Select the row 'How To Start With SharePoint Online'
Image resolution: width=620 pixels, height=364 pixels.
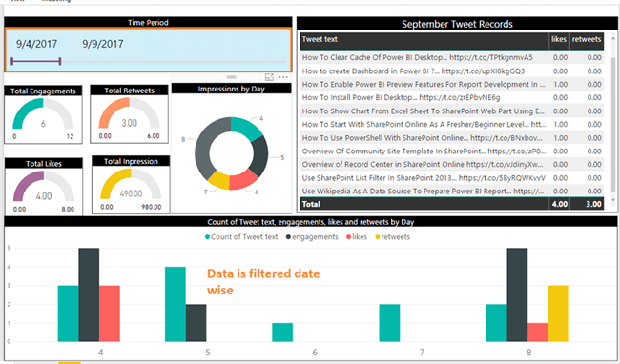click(x=451, y=125)
